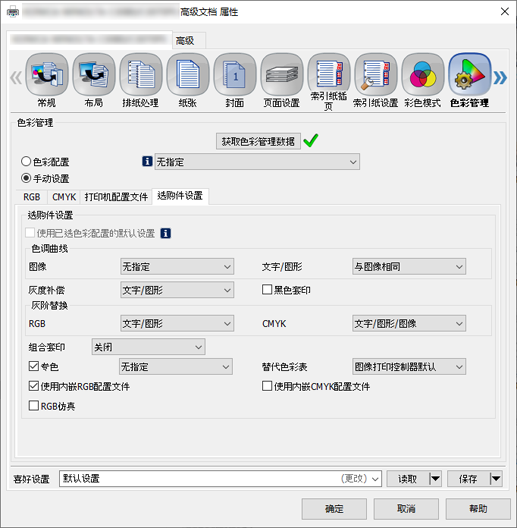
Task: Click the green checkmark beside 获取色彩管理数据
Action: pos(311,140)
